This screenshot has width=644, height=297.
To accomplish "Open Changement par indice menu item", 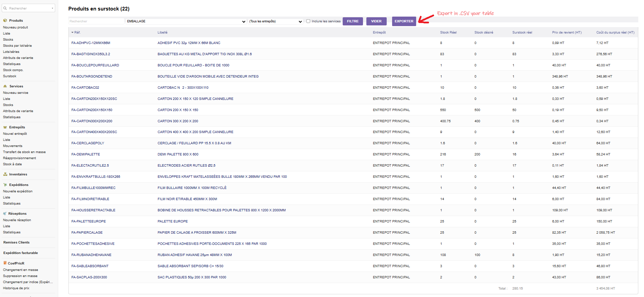I will (x=28, y=282).
